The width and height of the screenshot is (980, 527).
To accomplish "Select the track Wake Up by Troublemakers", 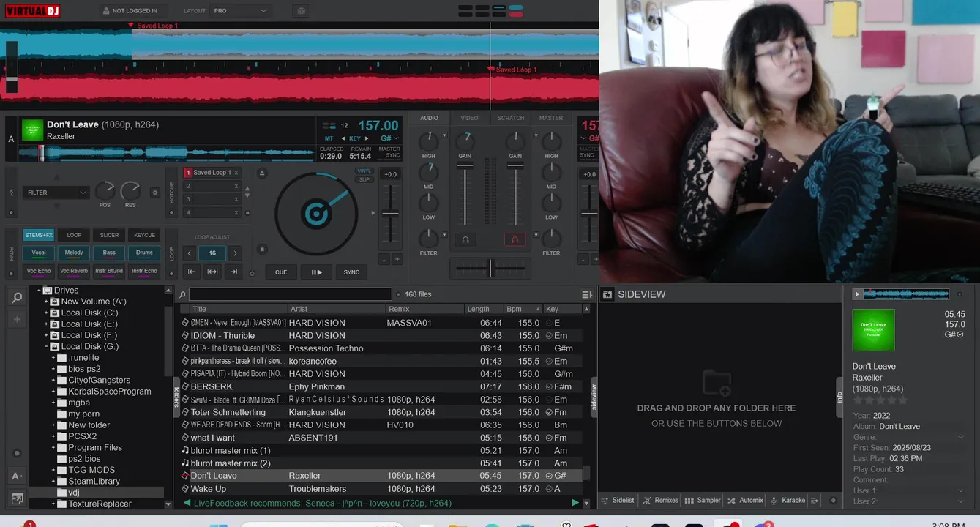I will point(381,488).
